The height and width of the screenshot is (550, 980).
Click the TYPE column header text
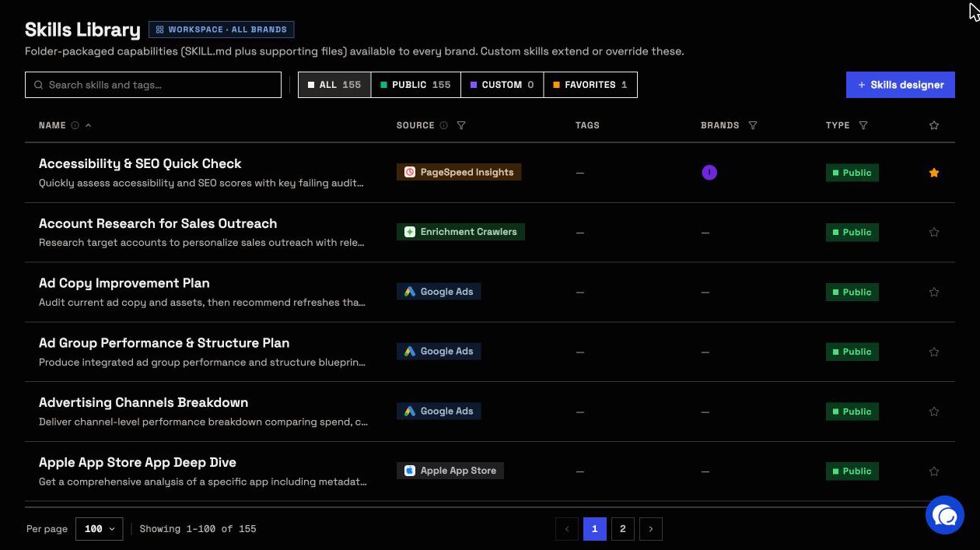(838, 125)
